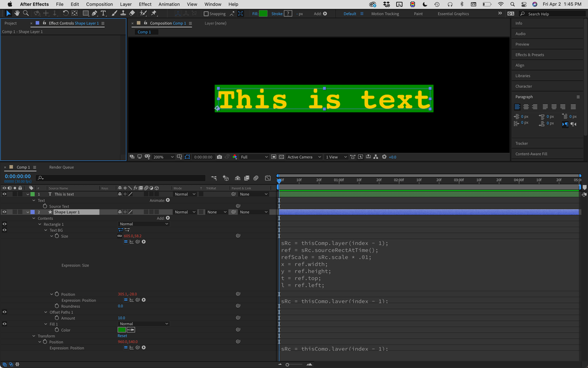Click stopwatch next to Size property
This screenshot has width=588, height=368.
click(57, 236)
